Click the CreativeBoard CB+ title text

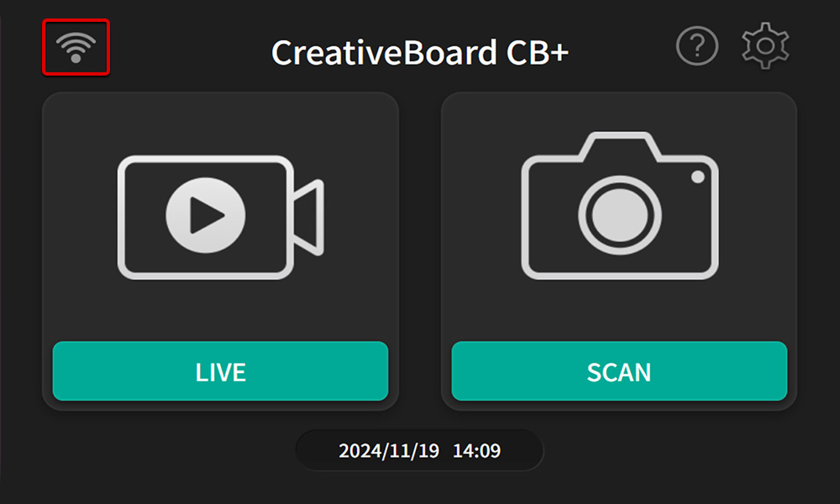click(x=420, y=52)
